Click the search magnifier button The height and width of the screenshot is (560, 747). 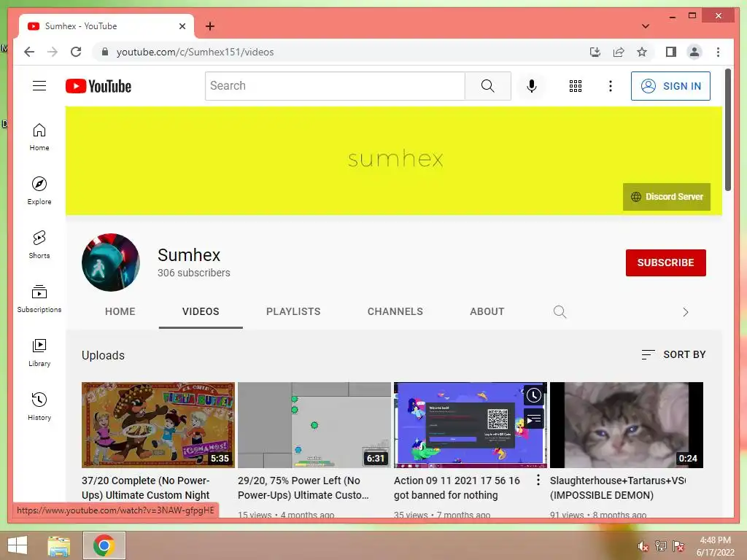click(488, 86)
